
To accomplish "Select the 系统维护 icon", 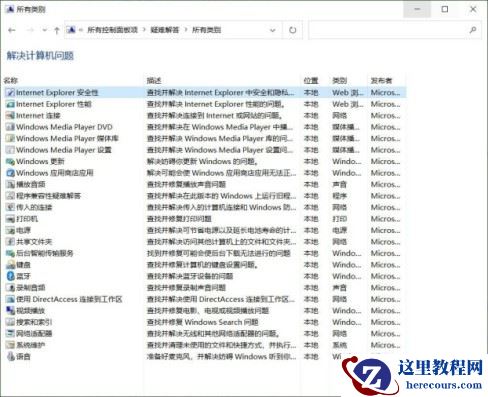I will point(11,345).
